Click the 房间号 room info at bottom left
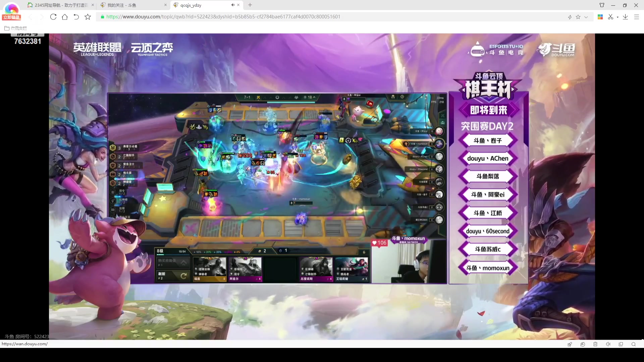Image resolution: width=644 pixels, height=362 pixels. click(x=27, y=336)
